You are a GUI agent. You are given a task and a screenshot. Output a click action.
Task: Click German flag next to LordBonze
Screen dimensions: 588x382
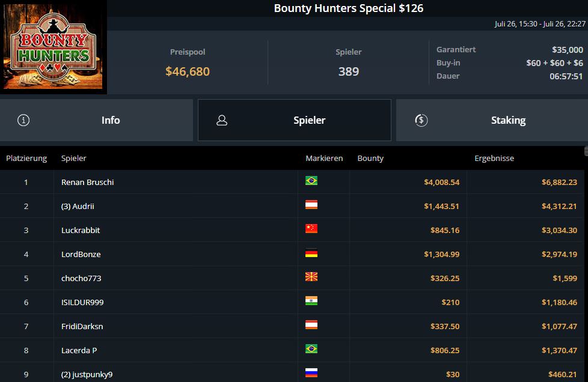coord(311,253)
